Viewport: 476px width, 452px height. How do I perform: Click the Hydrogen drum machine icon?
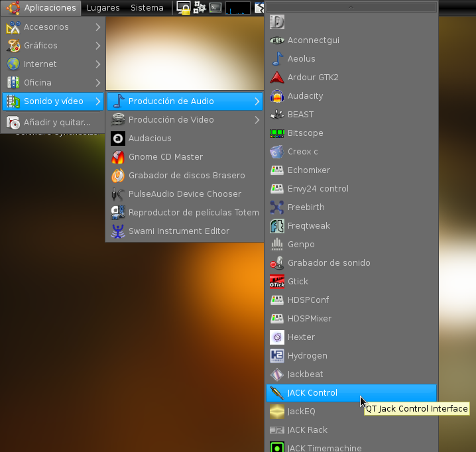[x=277, y=356]
